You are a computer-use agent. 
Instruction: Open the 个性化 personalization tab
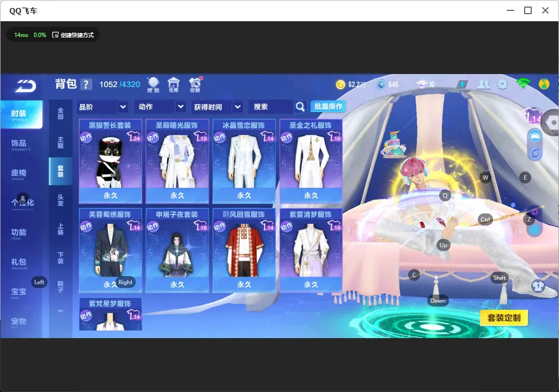(x=21, y=204)
